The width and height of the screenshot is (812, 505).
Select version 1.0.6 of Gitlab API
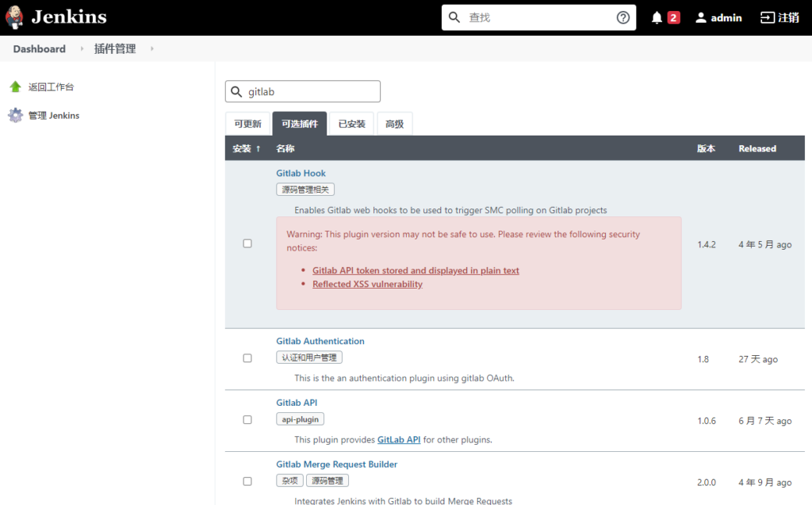707,421
